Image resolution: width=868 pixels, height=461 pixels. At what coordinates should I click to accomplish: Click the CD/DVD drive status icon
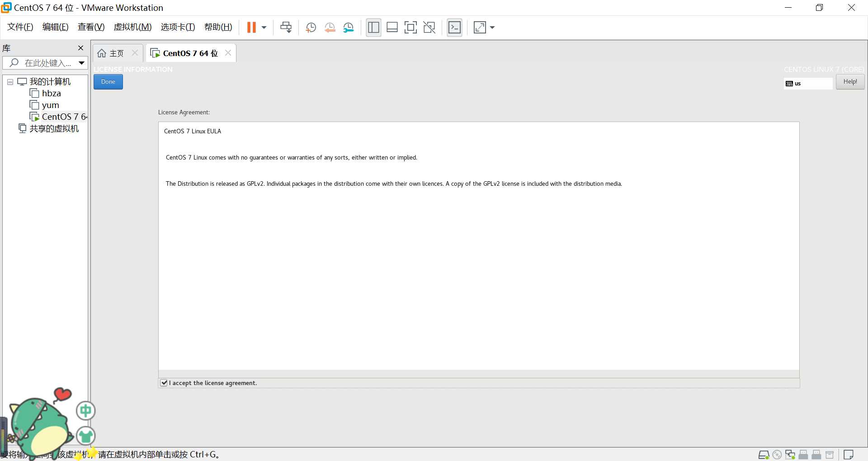(x=777, y=455)
